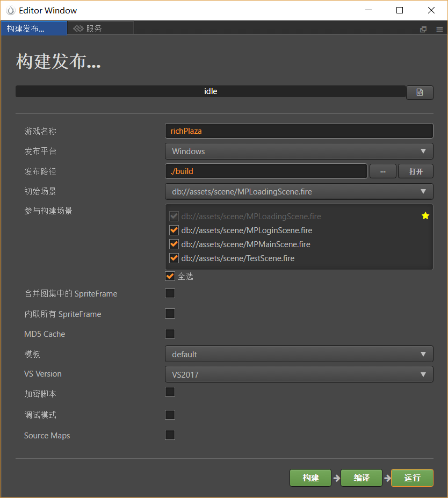This screenshot has height=498, width=448.
Task: Click the 参与构建场景 label
Action: coord(48,211)
